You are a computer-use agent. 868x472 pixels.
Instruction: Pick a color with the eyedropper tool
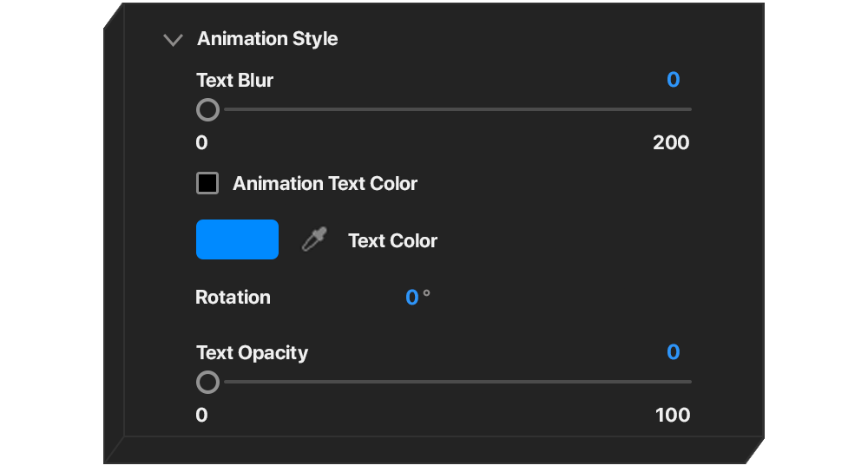coord(313,240)
